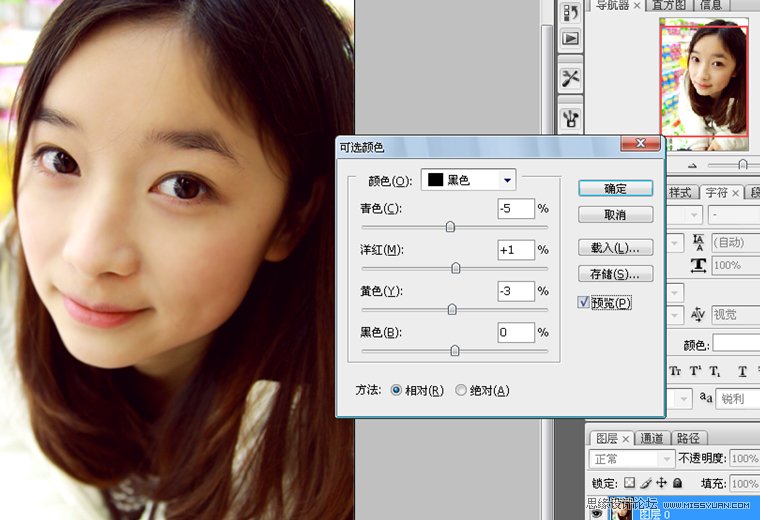Image resolution: width=760 pixels, height=520 pixels.
Task: Select the Absolute (绝对) method
Action: coord(460,390)
